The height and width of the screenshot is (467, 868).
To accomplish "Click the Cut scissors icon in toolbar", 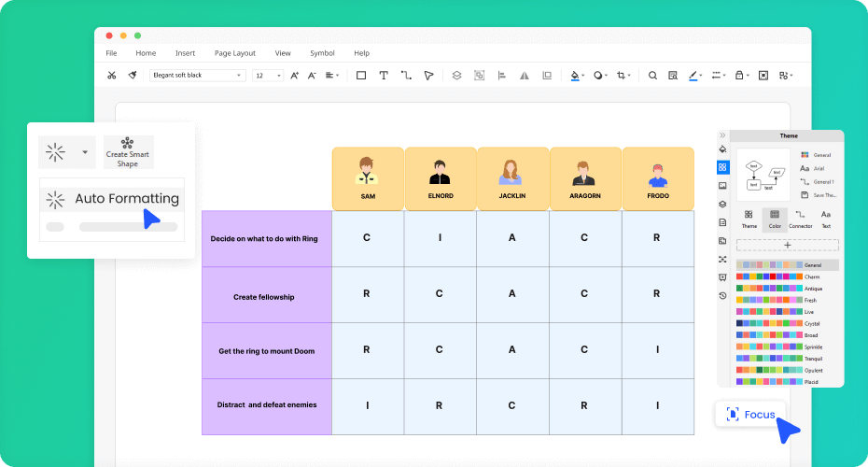I will (111, 76).
